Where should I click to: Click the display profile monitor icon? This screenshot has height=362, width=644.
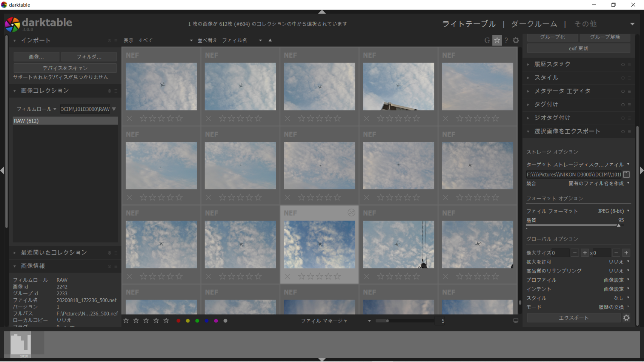pos(516,321)
